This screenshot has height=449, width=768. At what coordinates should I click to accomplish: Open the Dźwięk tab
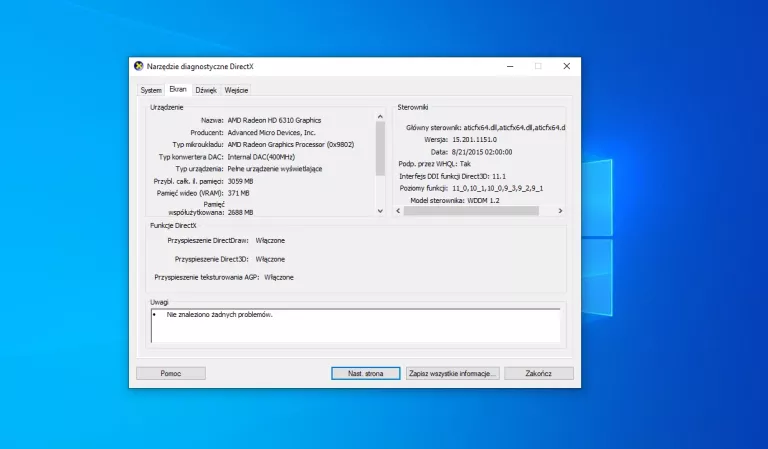pos(206,90)
